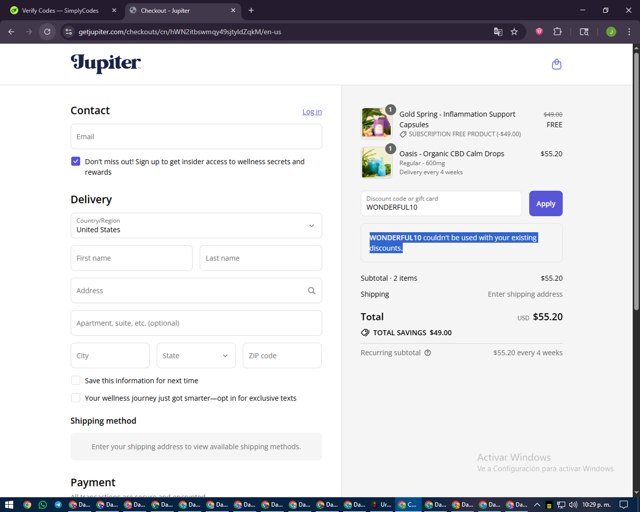640x512 pixels.
Task: Open the Country/Region dropdown
Action: click(x=196, y=225)
